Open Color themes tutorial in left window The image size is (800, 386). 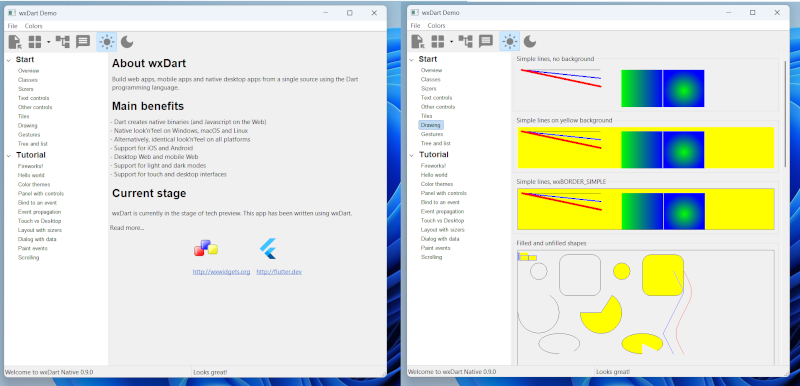point(34,185)
